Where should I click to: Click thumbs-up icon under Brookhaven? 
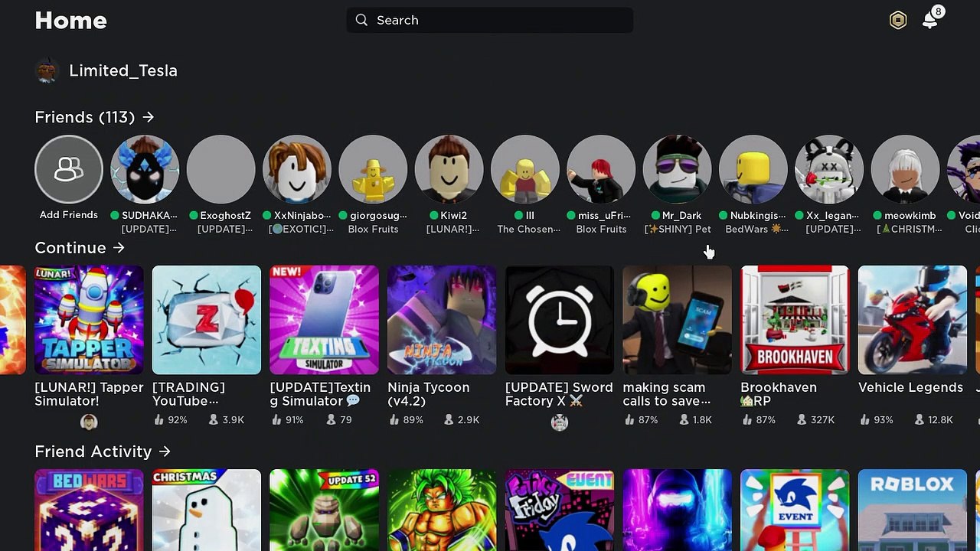tap(747, 419)
